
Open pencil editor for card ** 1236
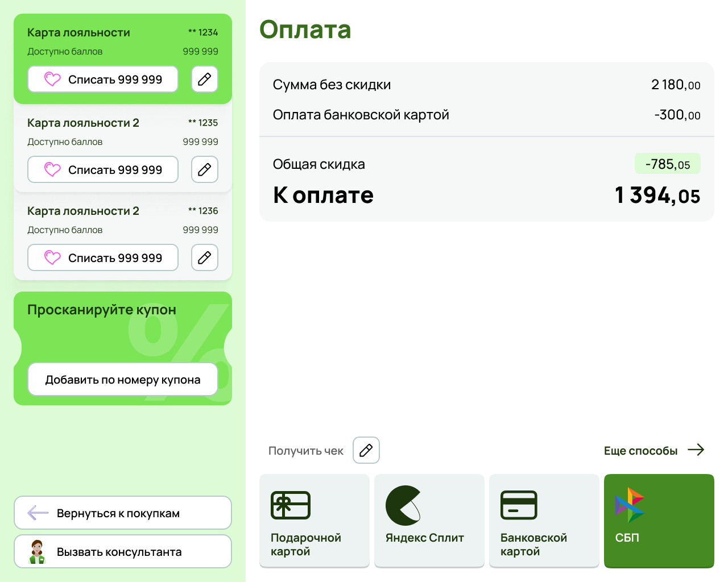[204, 257]
